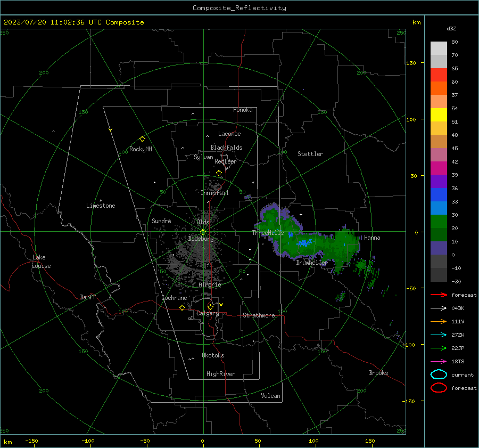The width and height of the screenshot is (479, 448).
Task: Click the yellow diamond marker beside RockyMH
Action: (142, 139)
